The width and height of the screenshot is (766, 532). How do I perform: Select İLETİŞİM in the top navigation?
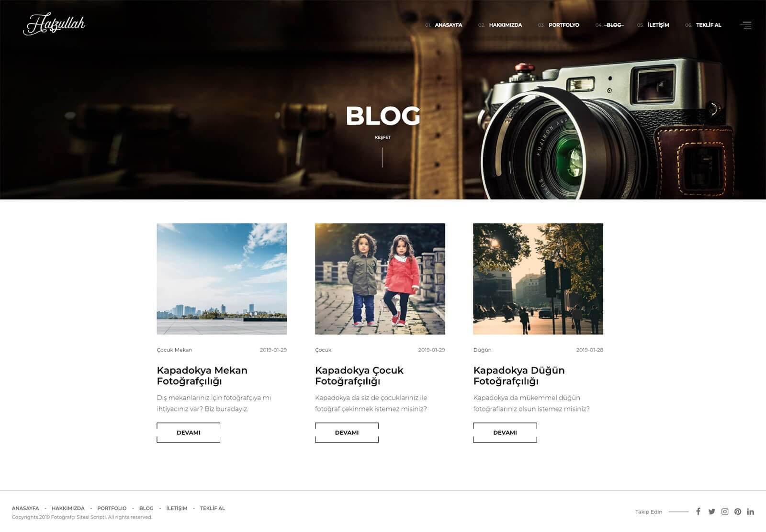(x=658, y=25)
